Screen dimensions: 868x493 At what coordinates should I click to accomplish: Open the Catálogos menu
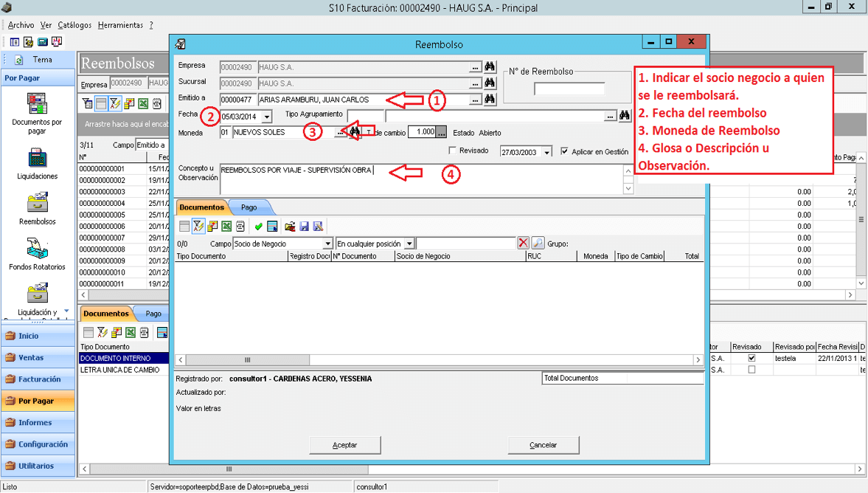click(x=74, y=25)
